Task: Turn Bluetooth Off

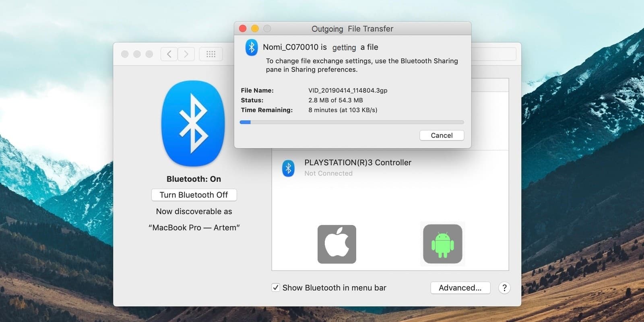Action: click(x=194, y=195)
